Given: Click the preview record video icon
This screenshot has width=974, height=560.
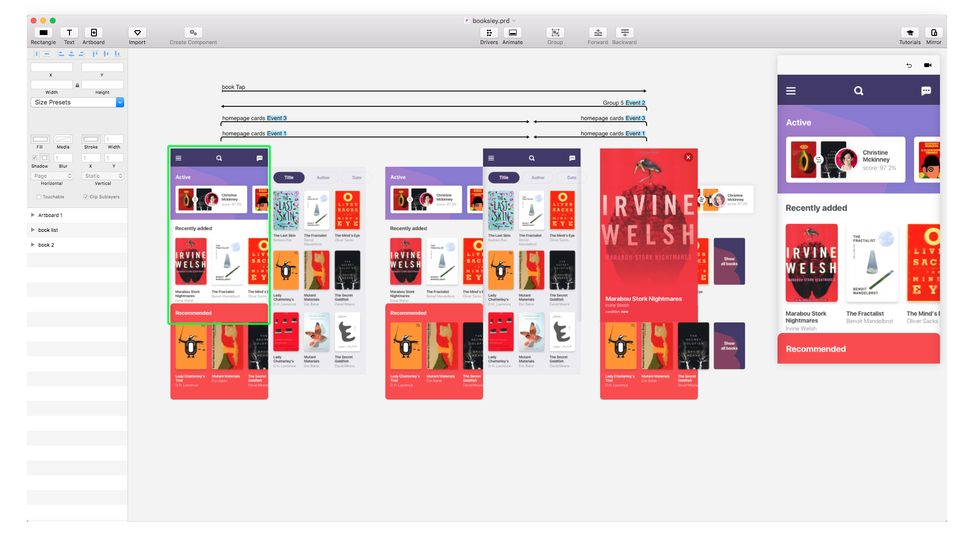Looking at the screenshot, I should coord(928,65).
